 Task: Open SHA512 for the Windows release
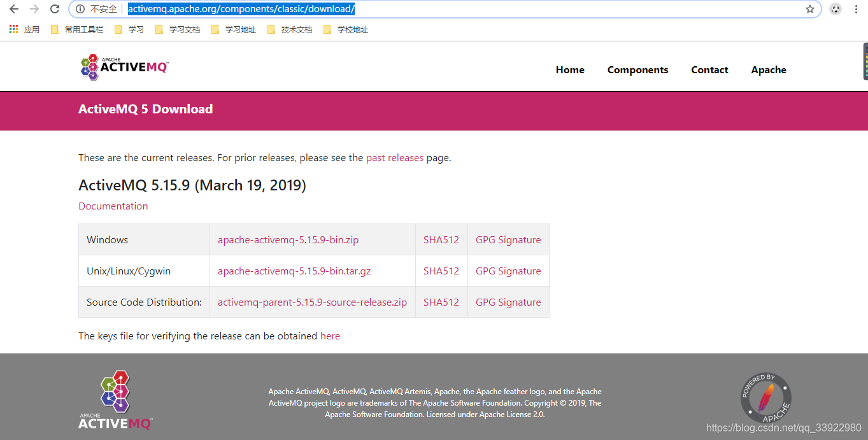tap(441, 240)
